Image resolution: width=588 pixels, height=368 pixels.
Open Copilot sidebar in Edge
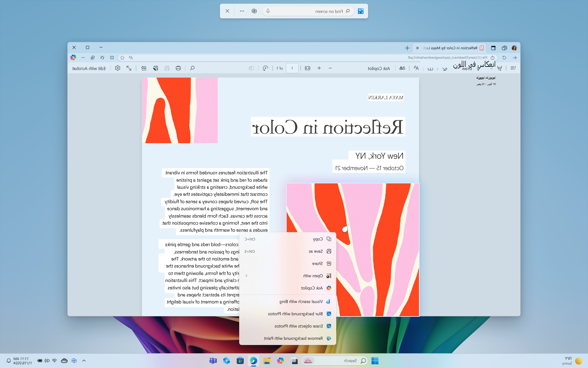[73, 57]
